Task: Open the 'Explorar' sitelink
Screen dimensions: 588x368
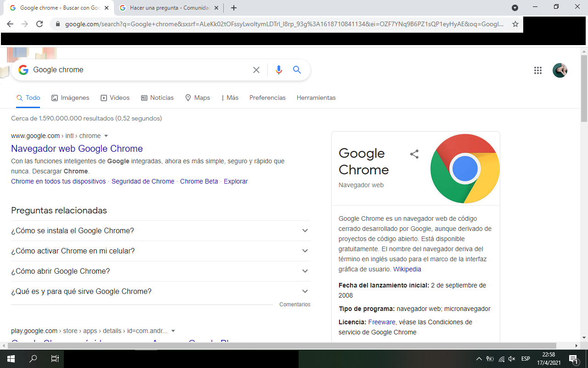Action: tap(236, 181)
